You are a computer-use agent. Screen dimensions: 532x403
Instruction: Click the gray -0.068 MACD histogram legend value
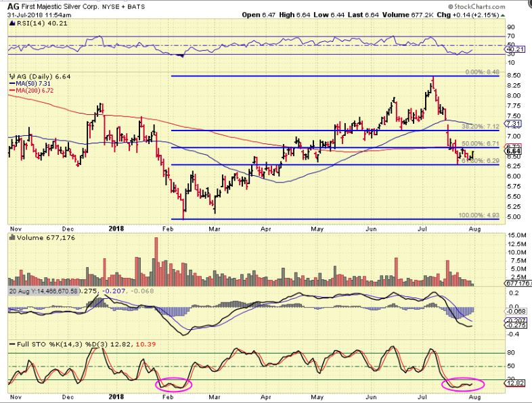click(x=142, y=291)
